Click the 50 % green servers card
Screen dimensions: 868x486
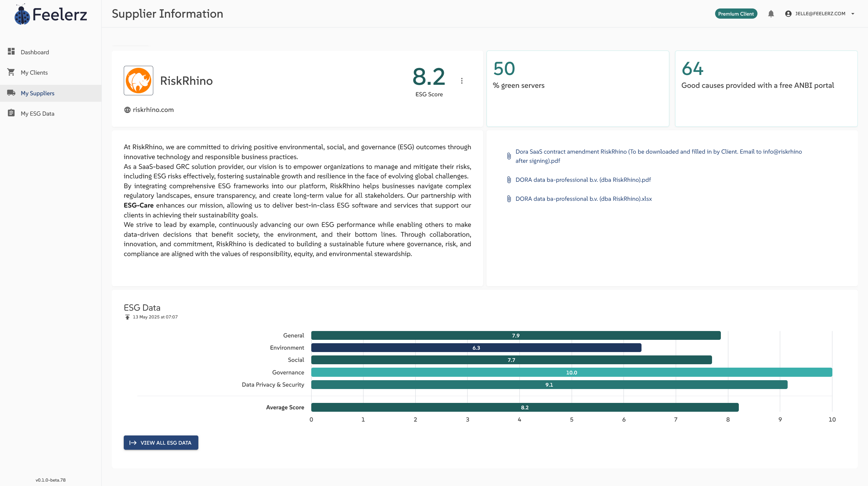[x=578, y=89]
